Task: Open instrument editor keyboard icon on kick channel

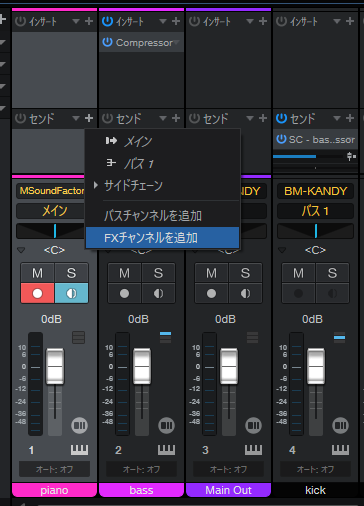Action: coord(340,450)
